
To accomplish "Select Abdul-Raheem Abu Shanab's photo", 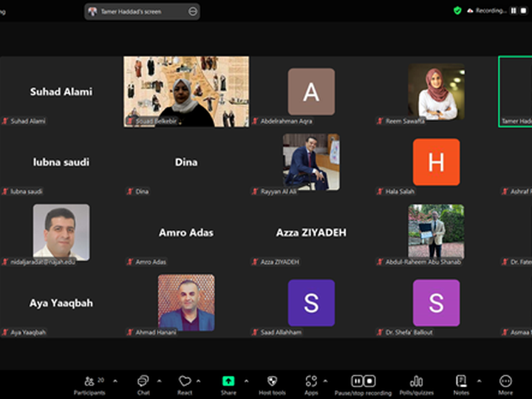I will coord(437,233).
